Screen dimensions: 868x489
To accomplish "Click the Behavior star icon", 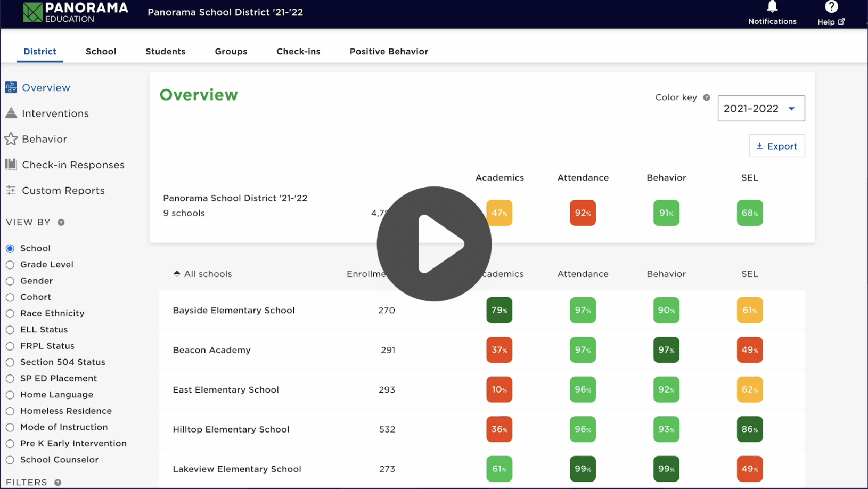I will click(11, 139).
